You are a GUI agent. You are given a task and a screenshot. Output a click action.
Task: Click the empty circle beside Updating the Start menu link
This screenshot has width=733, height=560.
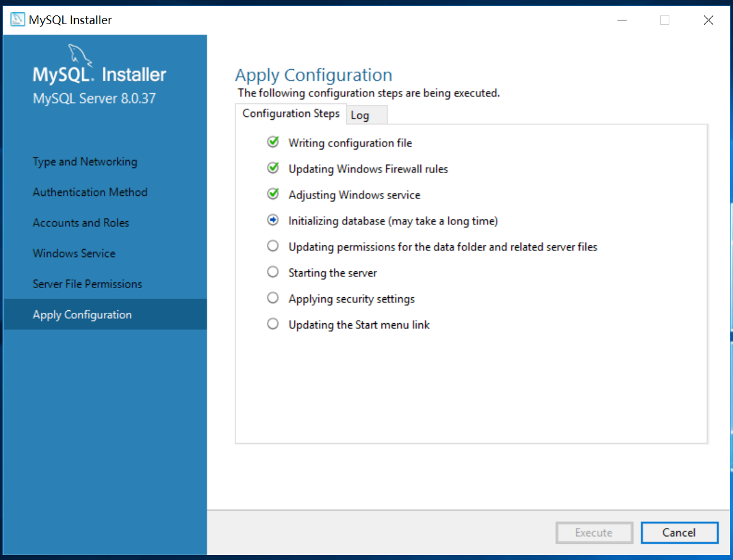point(273,323)
